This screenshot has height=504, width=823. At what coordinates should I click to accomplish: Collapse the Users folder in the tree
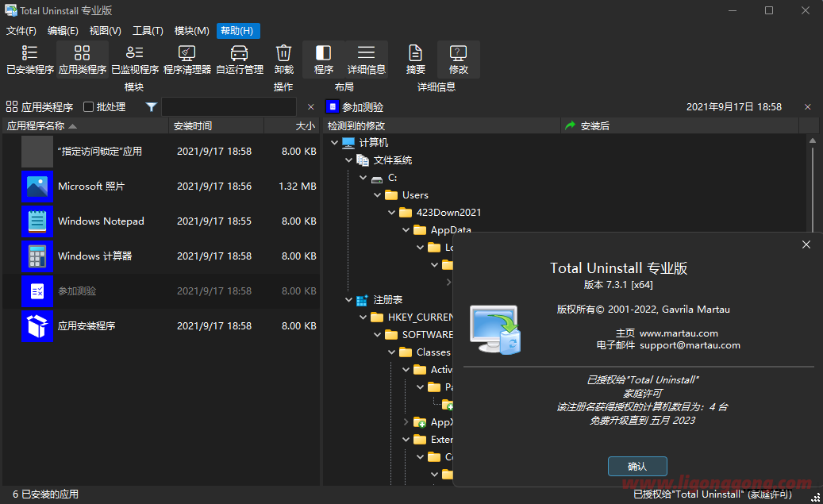pos(377,194)
